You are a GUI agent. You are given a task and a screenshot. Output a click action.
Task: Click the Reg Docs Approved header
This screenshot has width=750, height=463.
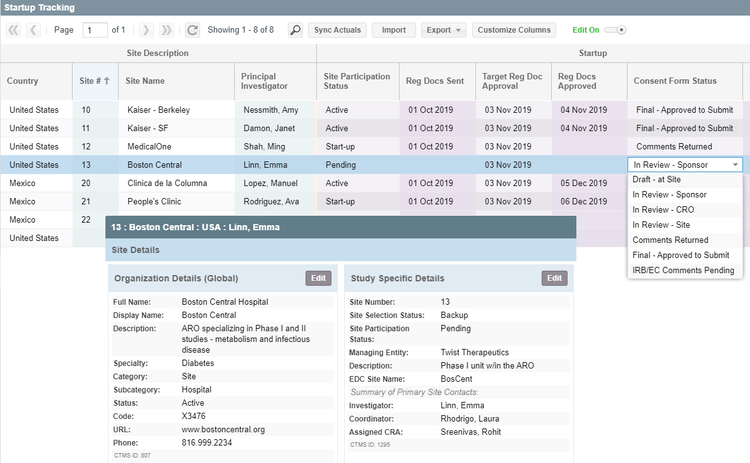pos(589,81)
